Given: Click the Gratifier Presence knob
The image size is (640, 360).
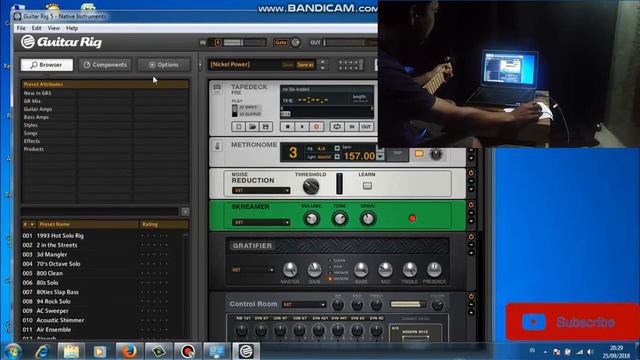Looking at the screenshot, I should click(x=434, y=270).
